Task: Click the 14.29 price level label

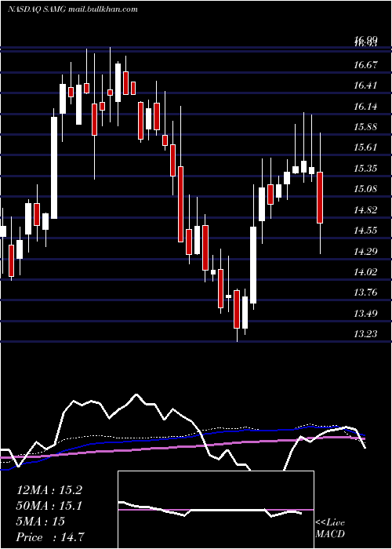Action: tap(365, 251)
